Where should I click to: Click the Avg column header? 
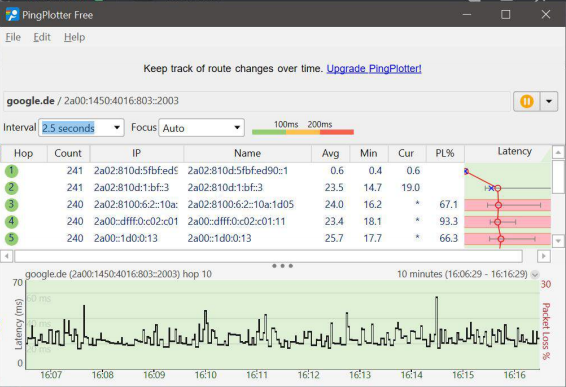(x=330, y=153)
